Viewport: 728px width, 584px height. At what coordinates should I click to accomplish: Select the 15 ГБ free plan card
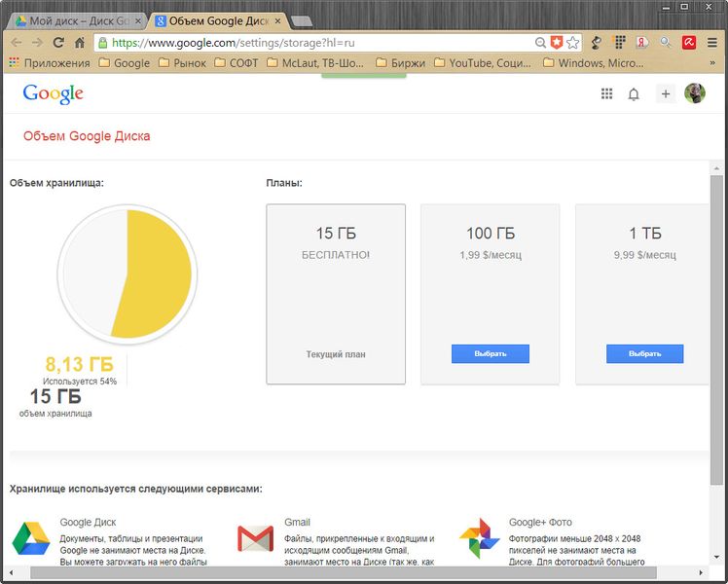tap(336, 294)
